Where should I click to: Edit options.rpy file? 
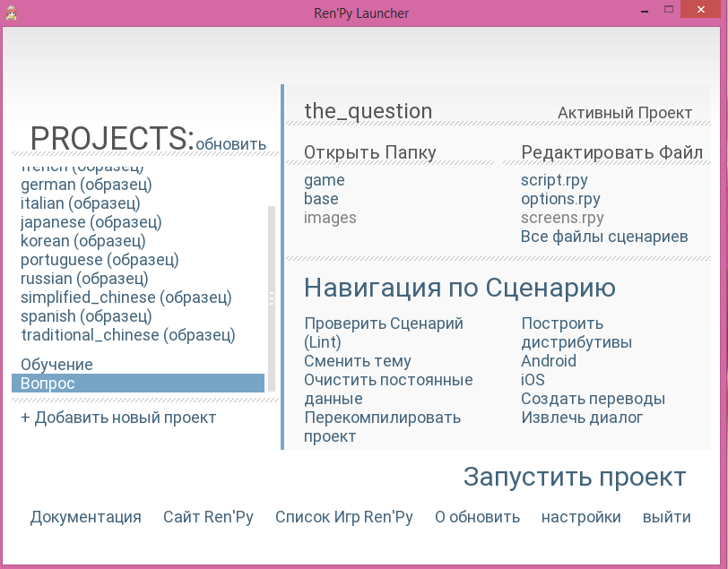coord(560,199)
